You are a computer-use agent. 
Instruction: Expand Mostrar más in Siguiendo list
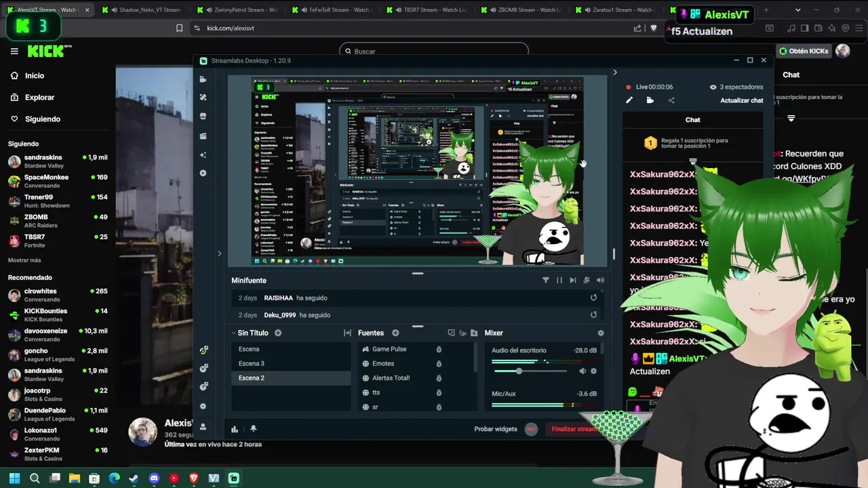coord(24,260)
